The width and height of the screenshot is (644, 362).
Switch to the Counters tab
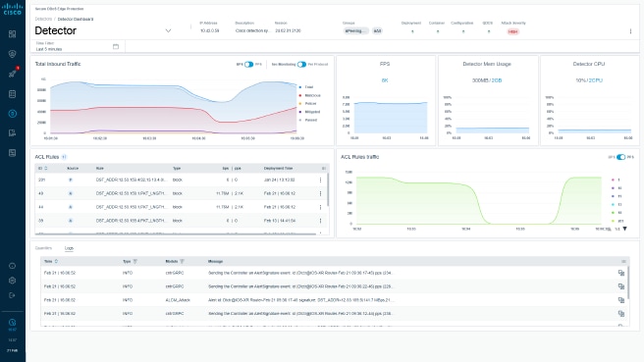point(43,248)
